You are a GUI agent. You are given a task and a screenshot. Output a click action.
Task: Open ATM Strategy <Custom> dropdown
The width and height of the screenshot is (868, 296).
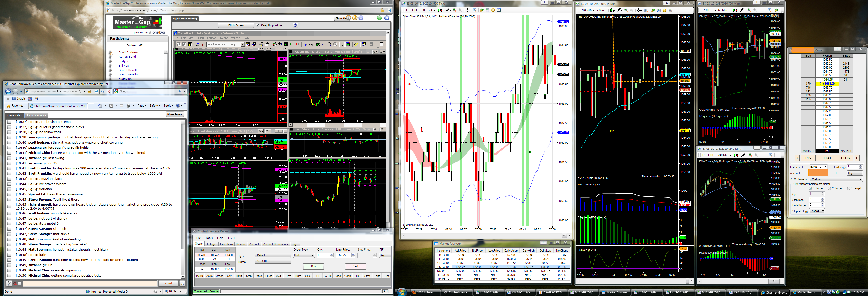836,179
